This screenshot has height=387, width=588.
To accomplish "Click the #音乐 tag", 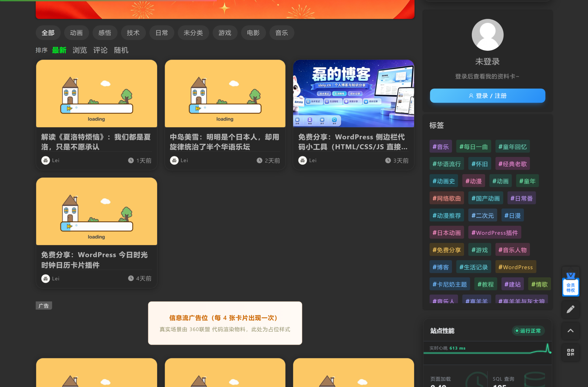I will tap(441, 147).
